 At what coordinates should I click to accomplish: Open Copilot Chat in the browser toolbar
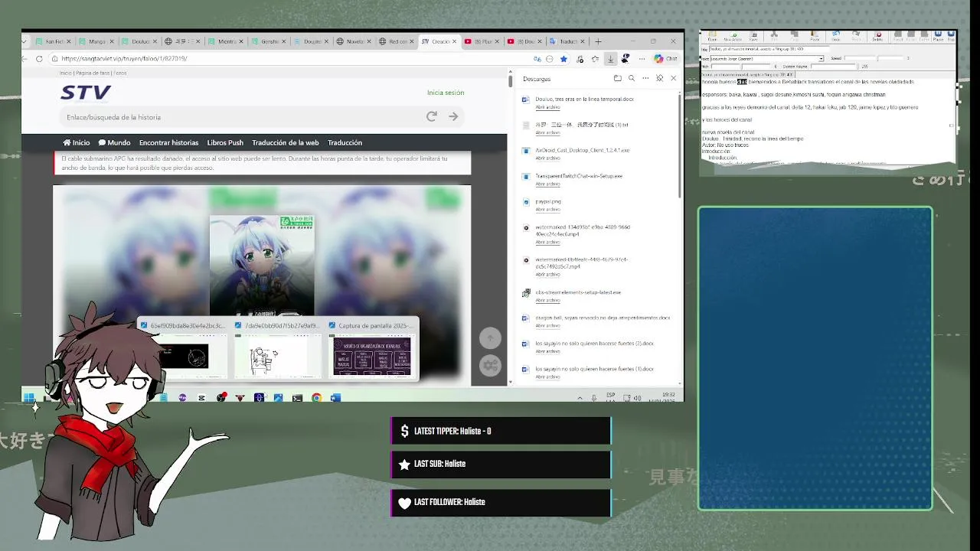tap(665, 59)
